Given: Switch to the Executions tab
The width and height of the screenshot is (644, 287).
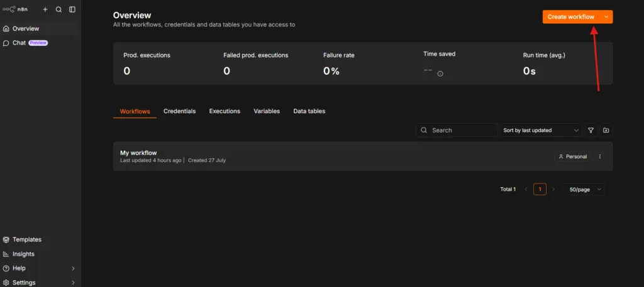Looking at the screenshot, I should pyautogui.click(x=225, y=111).
